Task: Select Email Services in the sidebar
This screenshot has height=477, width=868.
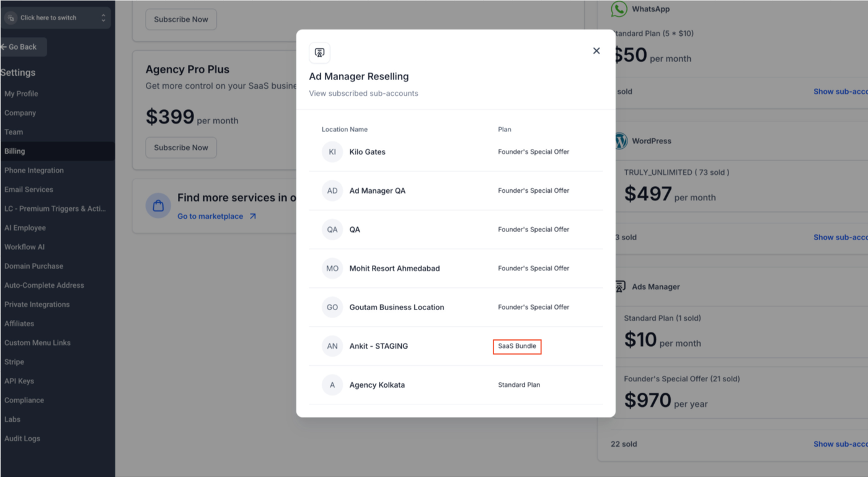Action: click(x=29, y=190)
